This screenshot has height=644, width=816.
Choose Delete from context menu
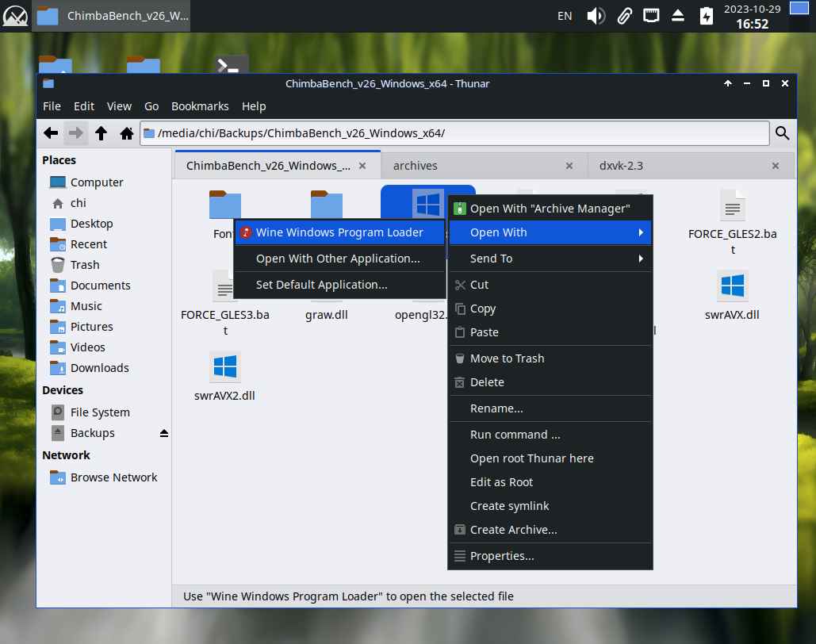click(550, 382)
